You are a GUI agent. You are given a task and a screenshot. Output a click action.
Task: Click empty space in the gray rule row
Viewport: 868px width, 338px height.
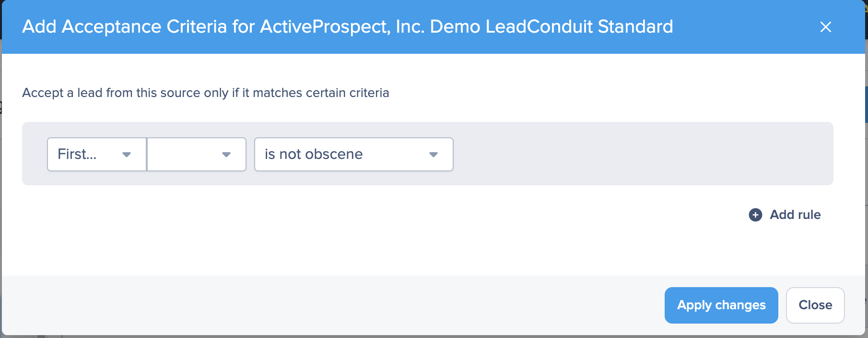tap(623, 154)
